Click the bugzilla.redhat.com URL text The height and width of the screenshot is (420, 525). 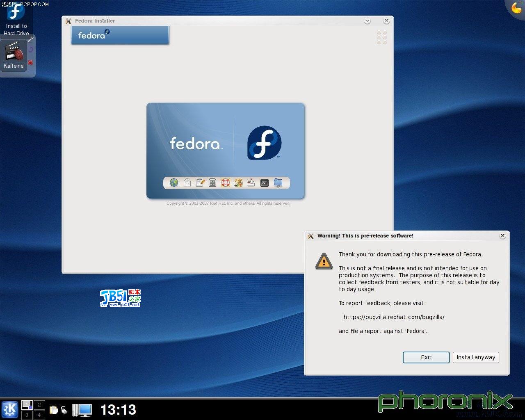point(394,317)
